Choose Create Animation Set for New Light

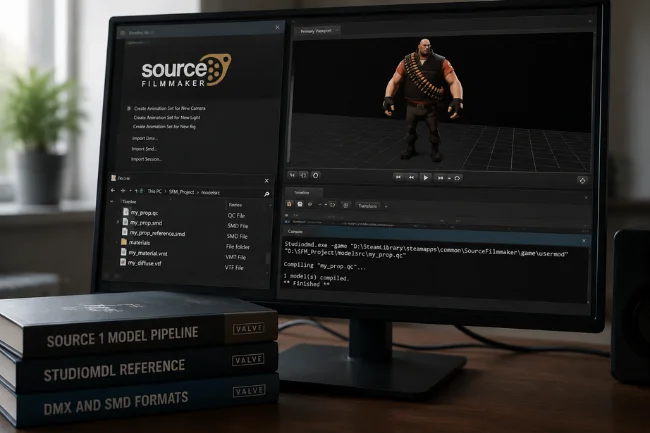pyautogui.click(x=167, y=117)
